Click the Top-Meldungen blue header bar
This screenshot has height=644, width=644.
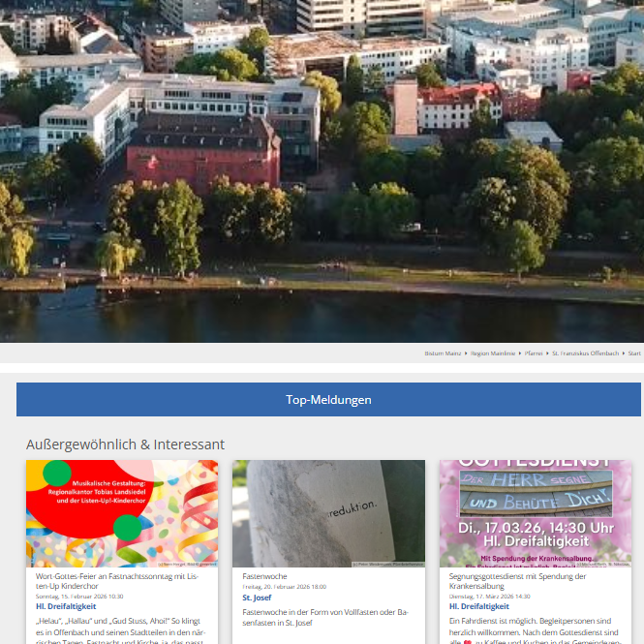click(328, 400)
